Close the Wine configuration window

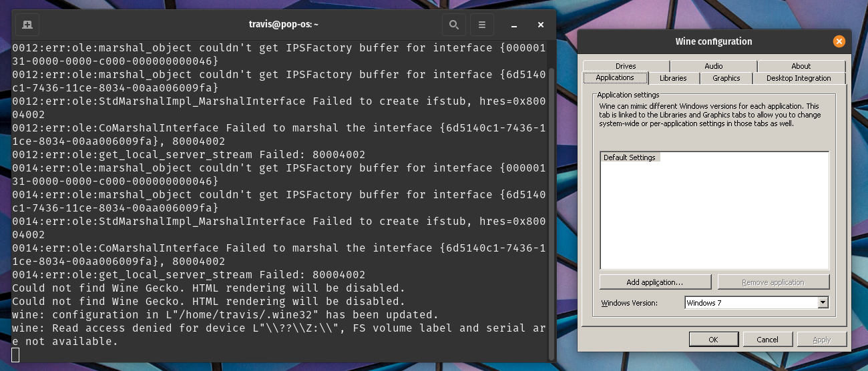pyautogui.click(x=839, y=41)
